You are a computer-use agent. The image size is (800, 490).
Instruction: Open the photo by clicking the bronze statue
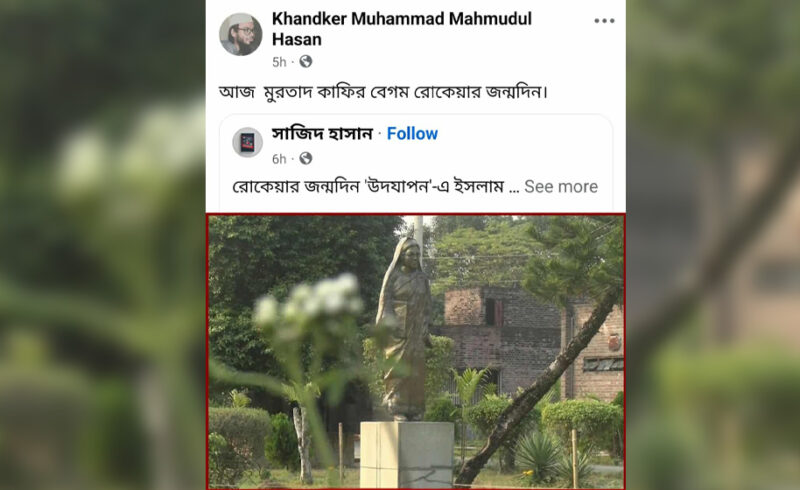(x=404, y=328)
